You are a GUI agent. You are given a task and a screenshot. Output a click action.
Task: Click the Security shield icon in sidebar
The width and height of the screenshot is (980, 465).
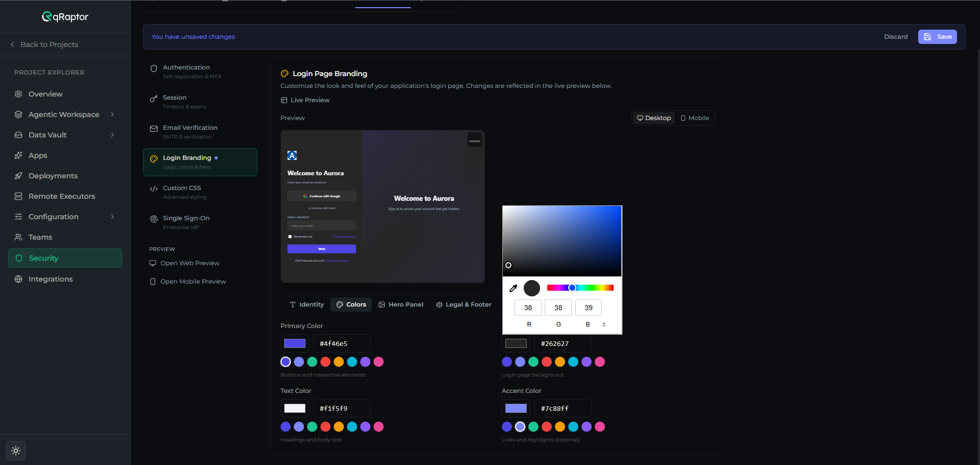(x=19, y=258)
